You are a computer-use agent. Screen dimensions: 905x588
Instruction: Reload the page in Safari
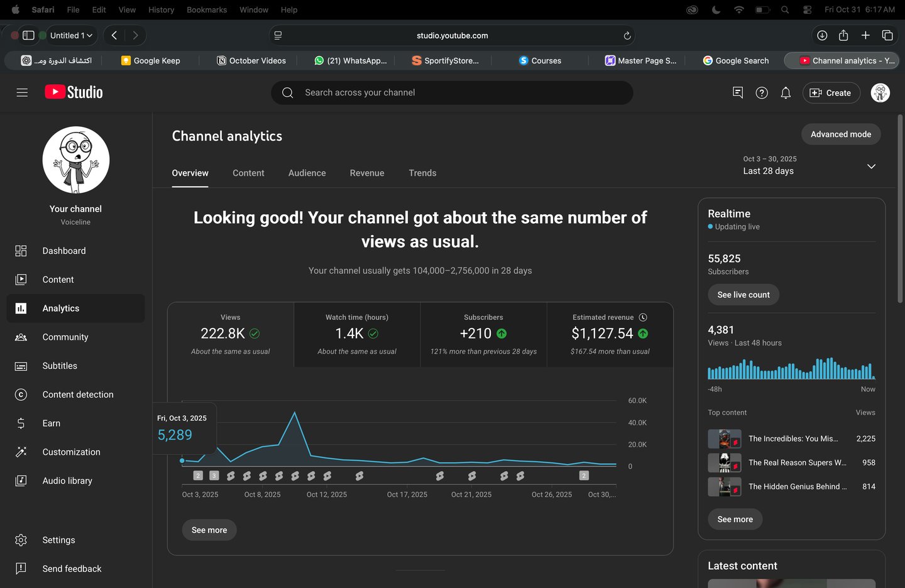click(x=627, y=36)
